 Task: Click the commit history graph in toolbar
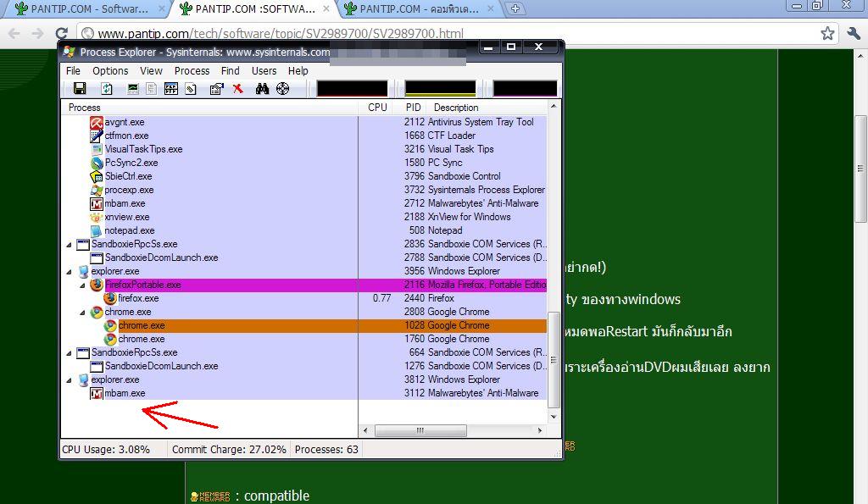tap(441, 89)
